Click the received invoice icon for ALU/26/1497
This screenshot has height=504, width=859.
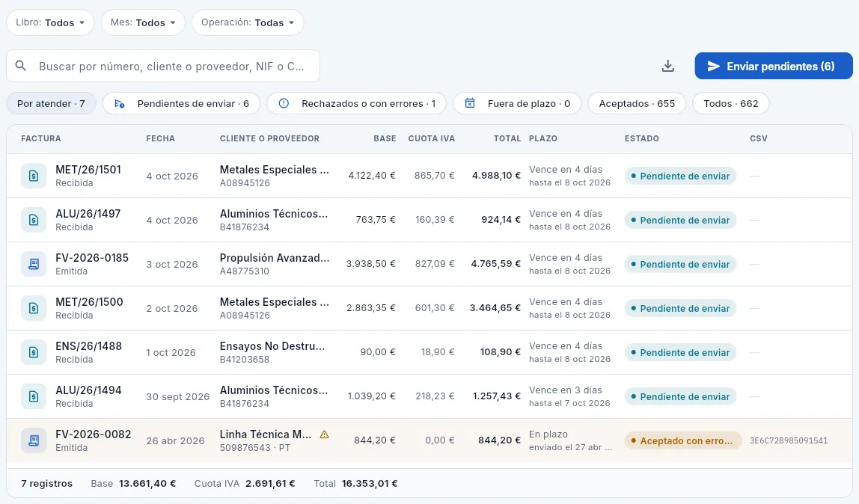coord(34,220)
